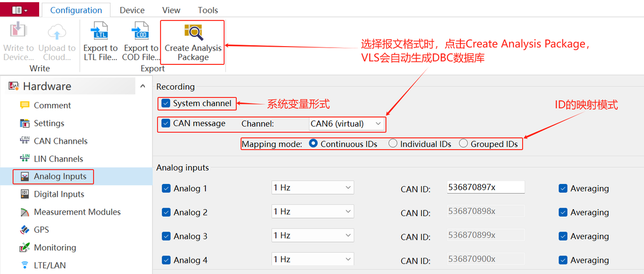Select Individual IDs mapping mode

(393, 144)
